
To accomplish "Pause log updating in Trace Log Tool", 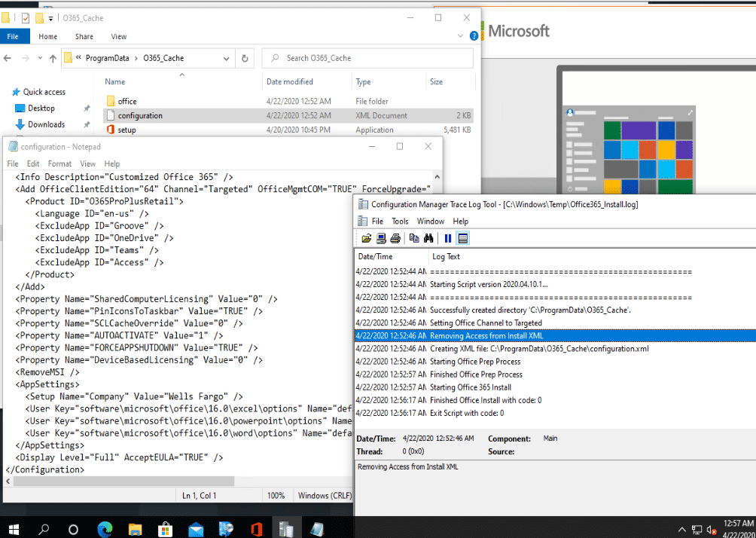I will coord(447,237).
